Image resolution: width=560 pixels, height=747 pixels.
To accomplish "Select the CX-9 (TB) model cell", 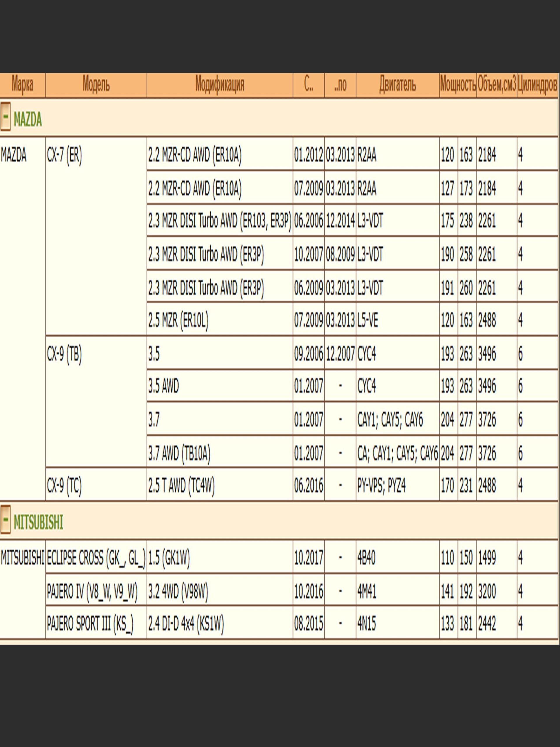I will tap(64, 355).
